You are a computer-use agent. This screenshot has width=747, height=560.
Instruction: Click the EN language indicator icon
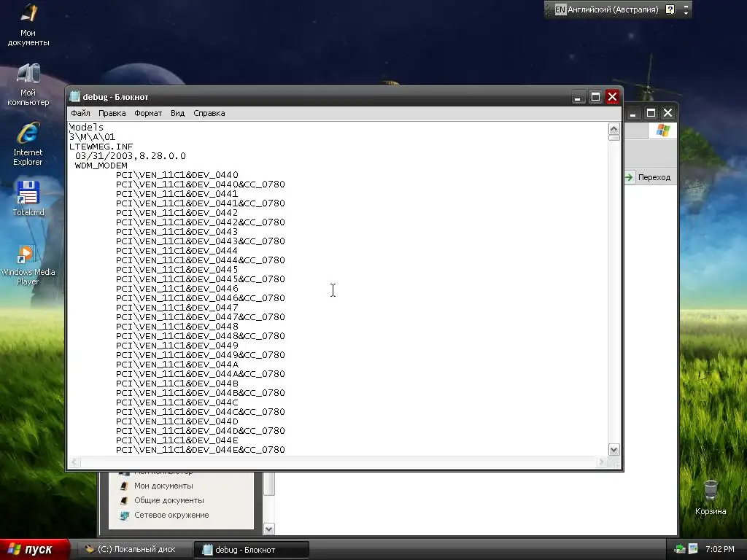click(x=560, y=9)
